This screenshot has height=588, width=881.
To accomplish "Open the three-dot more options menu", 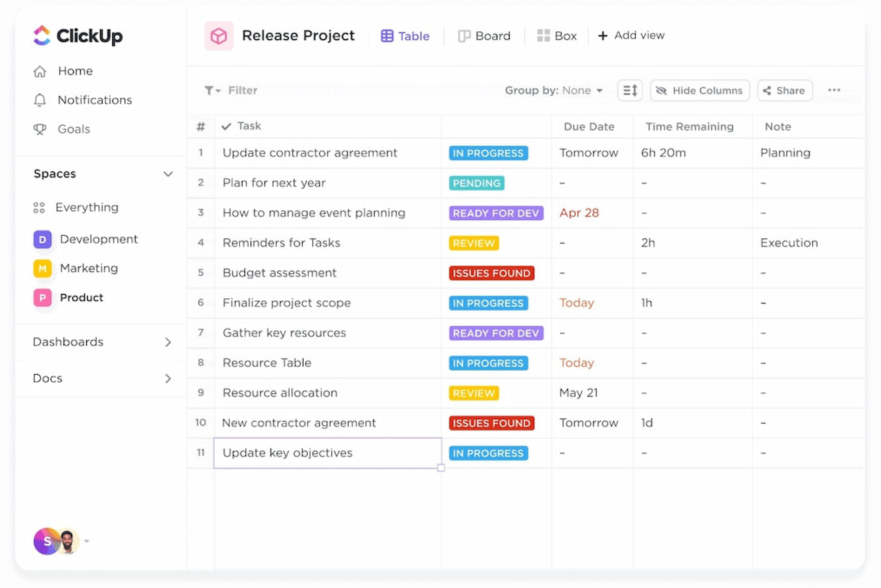I will click(834, 90).
